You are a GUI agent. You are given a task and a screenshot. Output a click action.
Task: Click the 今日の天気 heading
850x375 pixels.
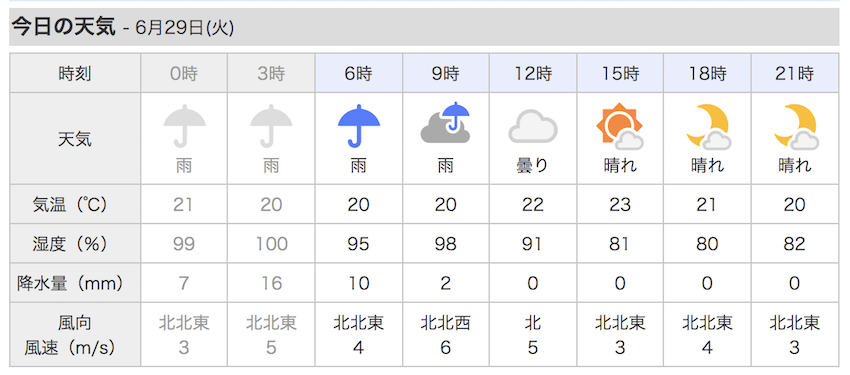(x=64, y=27)
